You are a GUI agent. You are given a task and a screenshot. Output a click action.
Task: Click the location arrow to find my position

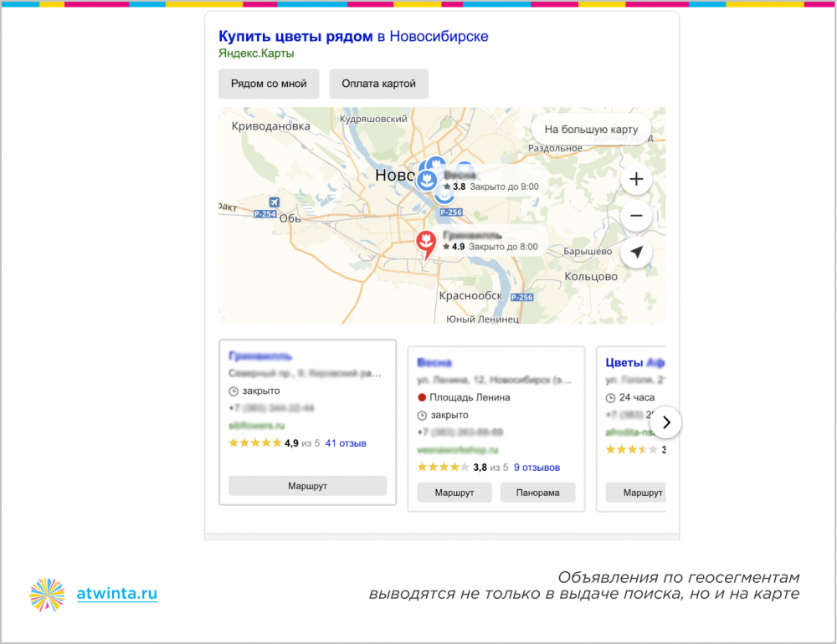point(636,253)
